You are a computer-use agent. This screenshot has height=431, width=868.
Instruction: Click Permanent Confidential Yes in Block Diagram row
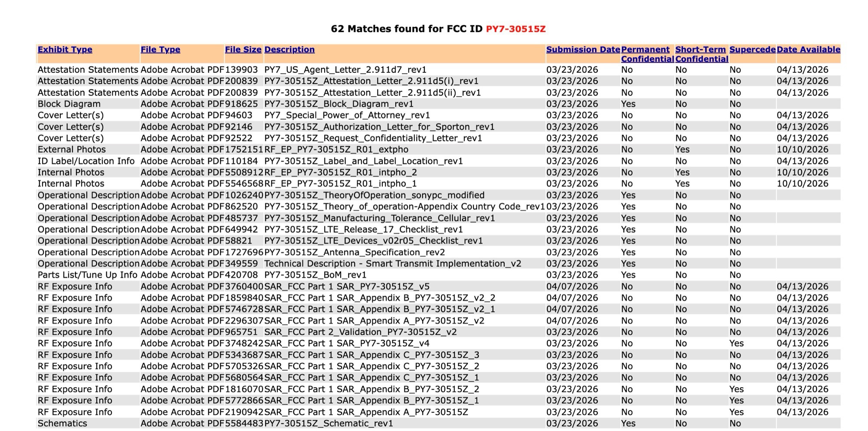tap(628, 104)
